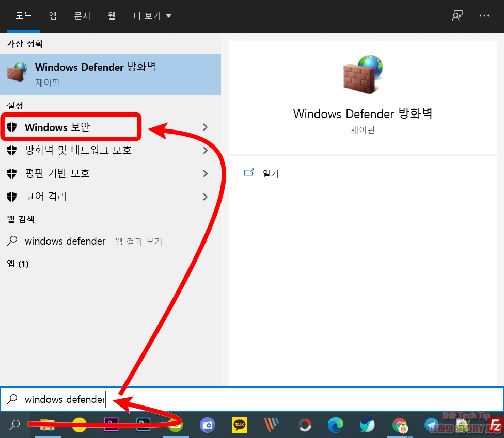The height and width of the screenshot is (438, 504).
Task: Open 방화벽 및 네트워크 보호 setting
Action: [x=111, y=150]
